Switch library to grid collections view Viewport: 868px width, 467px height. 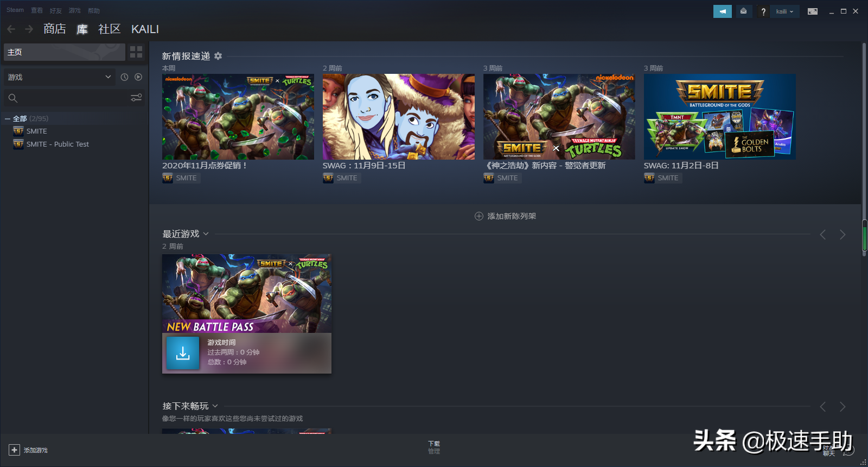[136, 52]
